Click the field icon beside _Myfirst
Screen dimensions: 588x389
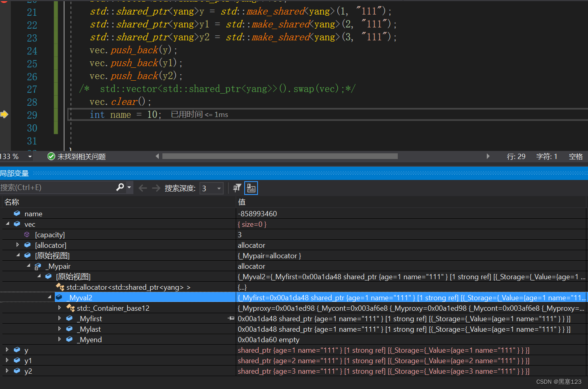69,318
